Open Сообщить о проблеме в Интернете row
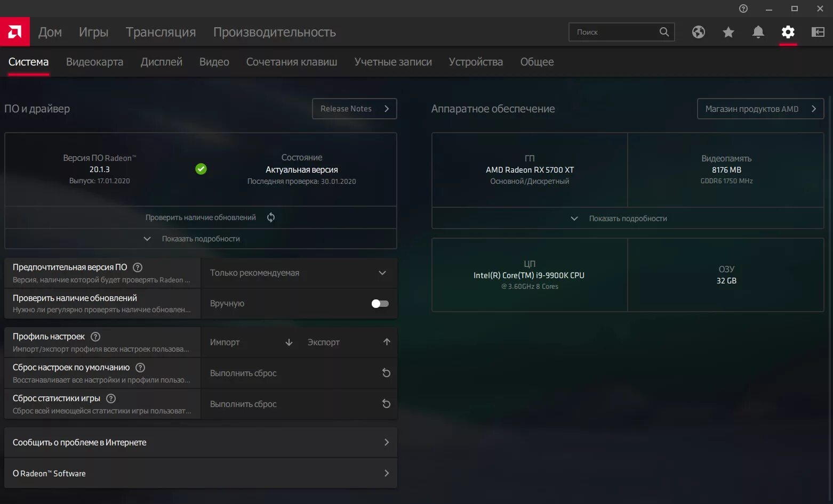The height and width of the screenshot is (504, 833). (201, 442)
